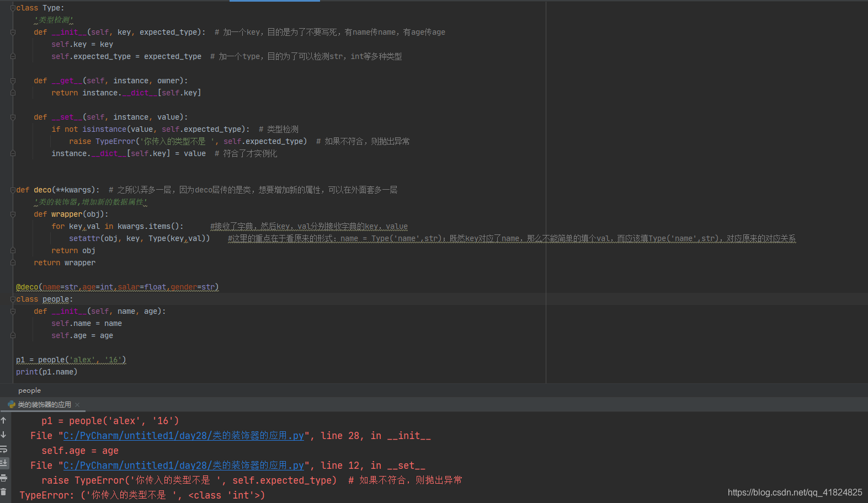
Task: Click 'raise TypeError' line in the editor
Action: 188,141
